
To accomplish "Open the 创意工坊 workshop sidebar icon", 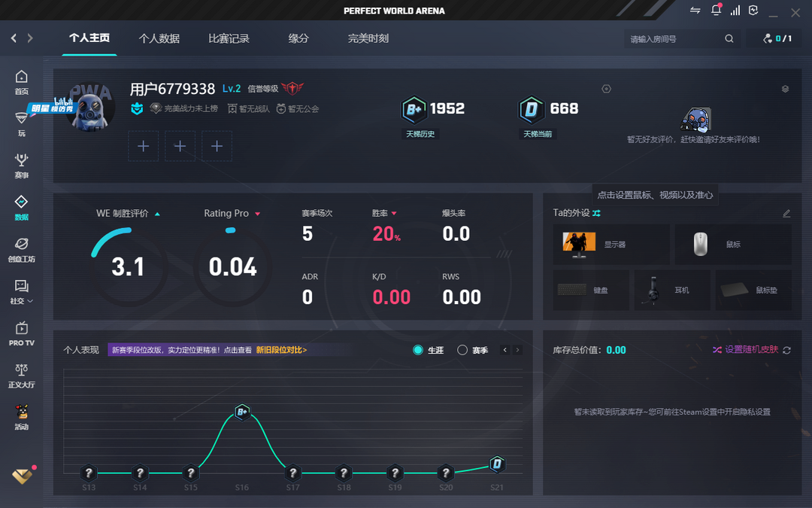I will click(x=21, y=251).
